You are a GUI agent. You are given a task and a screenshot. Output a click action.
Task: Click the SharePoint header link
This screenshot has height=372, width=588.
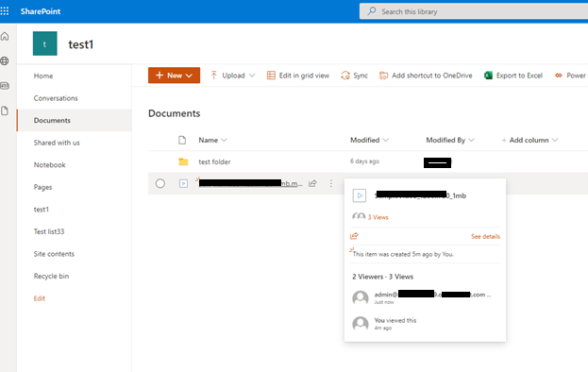point(41,11)
